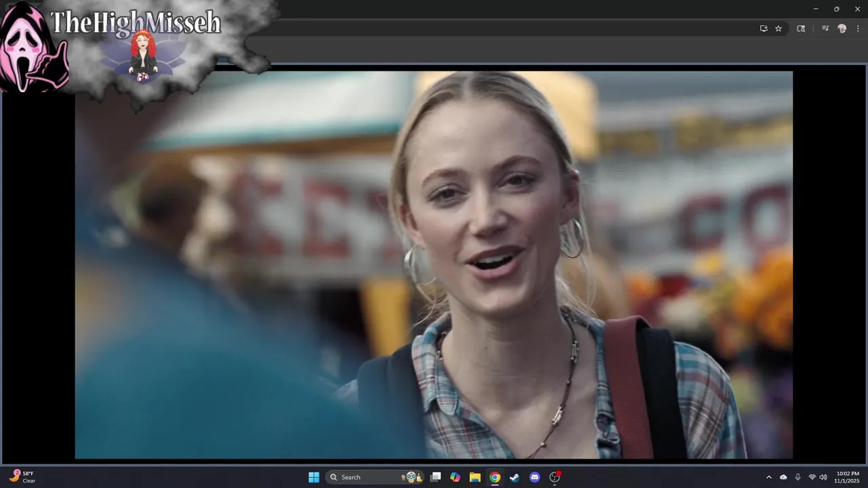Click the install app icon in address bar
This screenshot has width=868, height=488.
tap(764, 28)
